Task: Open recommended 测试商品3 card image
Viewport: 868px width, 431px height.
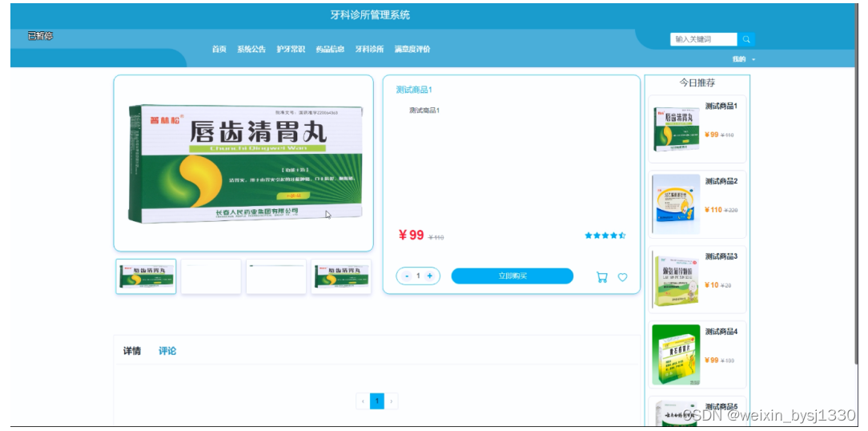Action: point(676,280)
